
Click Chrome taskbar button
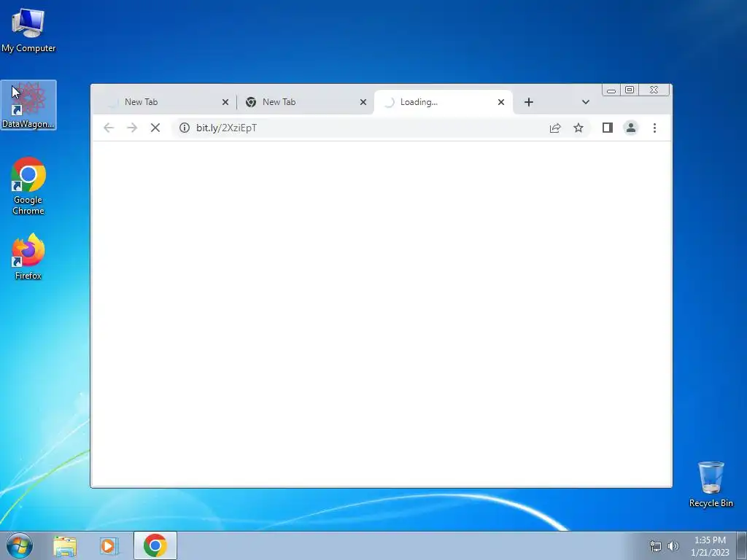[x=155, y=545]
